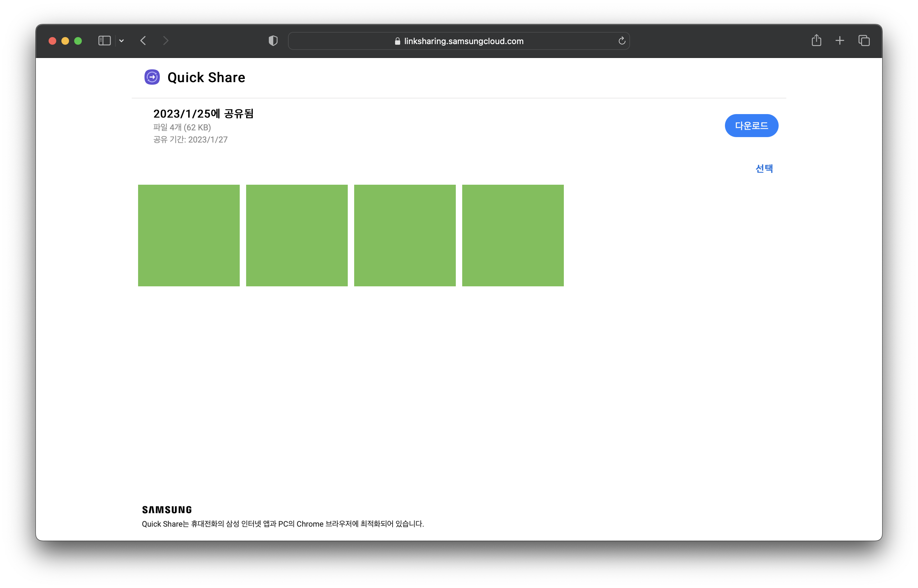Click the Quick Share header title

[206, 78]
